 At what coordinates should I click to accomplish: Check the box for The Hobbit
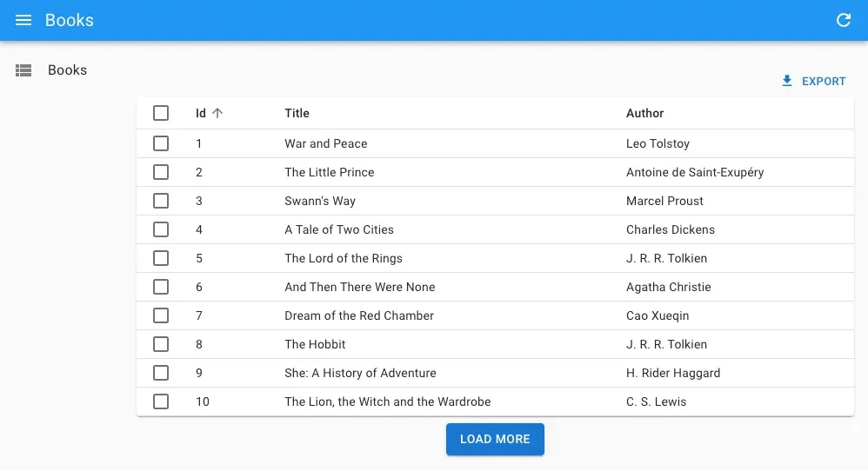(x=161, y=344)
